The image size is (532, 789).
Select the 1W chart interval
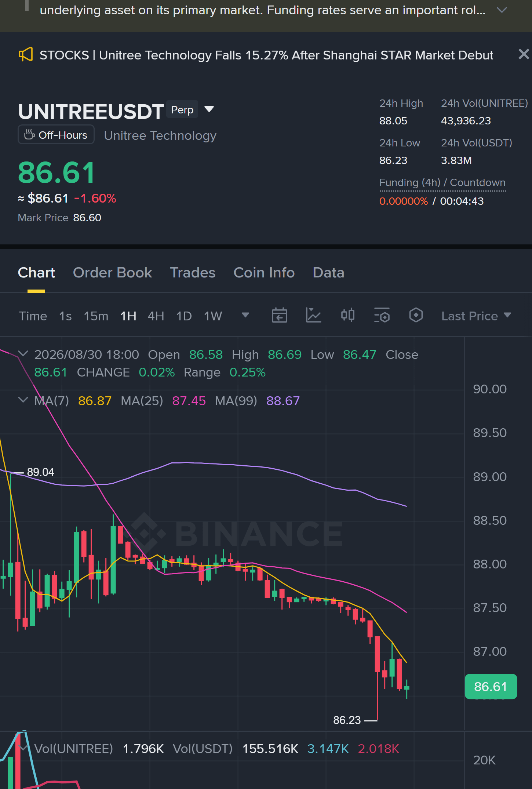213,316
